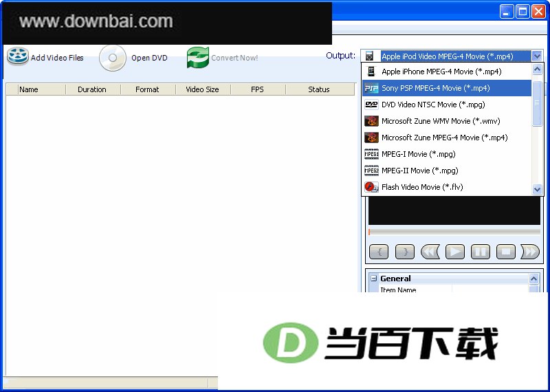Click properties panel scroll up arrow
The width and height of the screenshot is (550, 392).
[534, 279]
